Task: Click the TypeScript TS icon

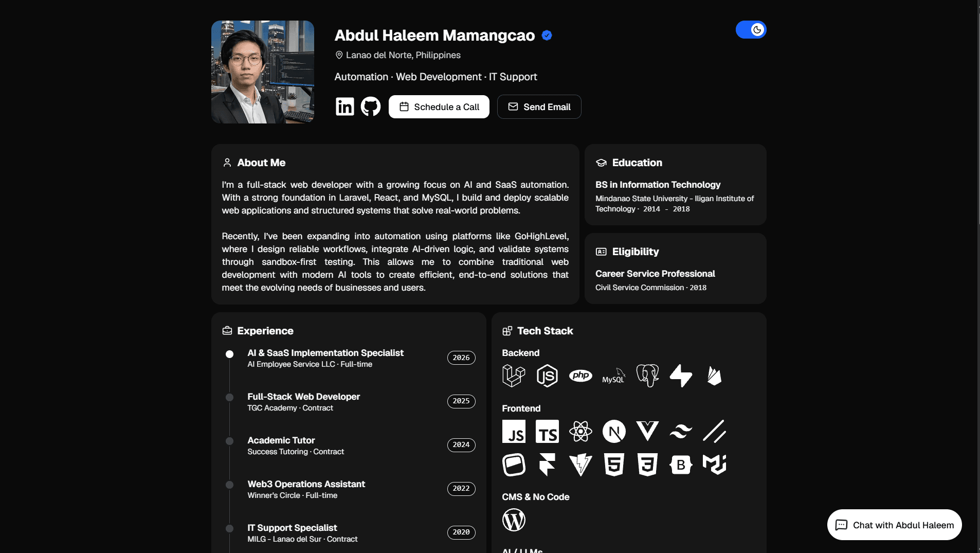Action: 547,431
